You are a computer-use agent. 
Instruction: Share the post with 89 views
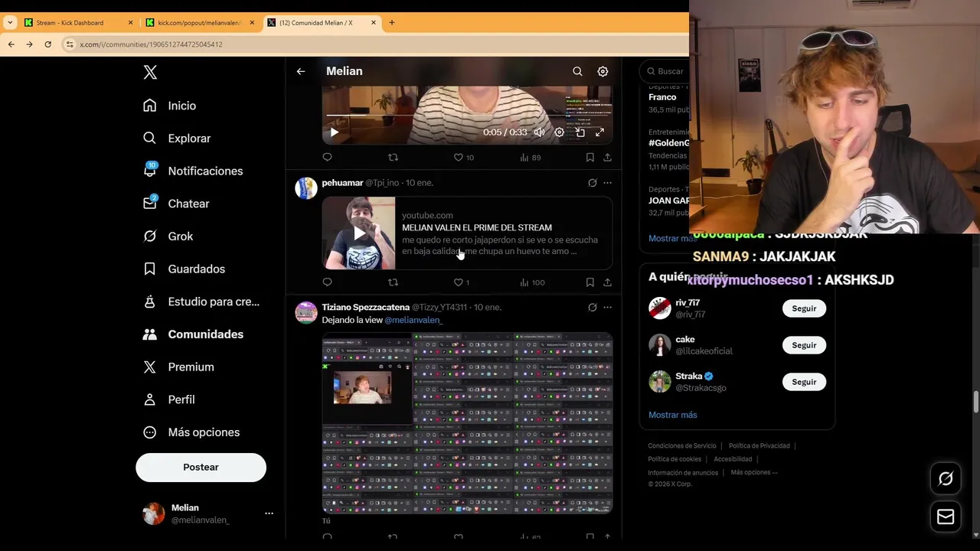(607, 158)
